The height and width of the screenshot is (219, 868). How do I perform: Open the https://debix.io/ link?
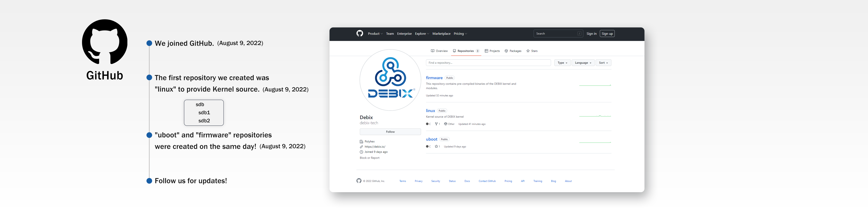coord(375,147)
